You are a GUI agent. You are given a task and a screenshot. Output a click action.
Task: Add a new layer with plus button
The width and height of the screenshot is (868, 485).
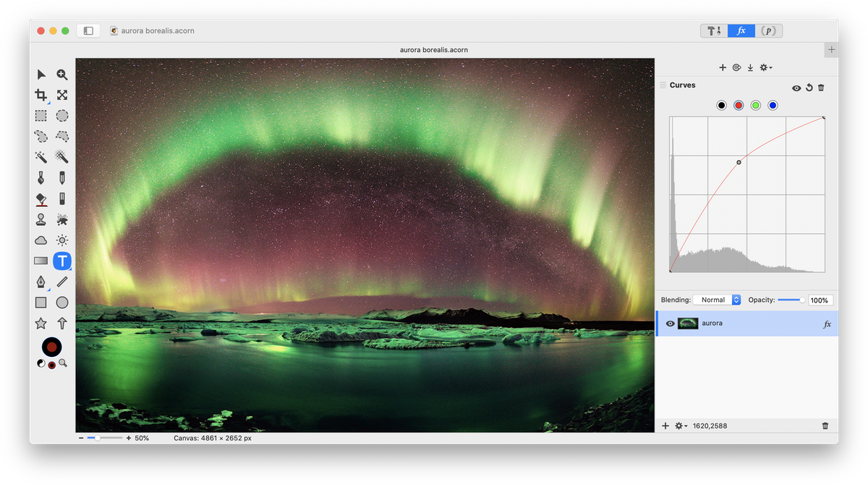pyautogui.click(x=665, y=426)
